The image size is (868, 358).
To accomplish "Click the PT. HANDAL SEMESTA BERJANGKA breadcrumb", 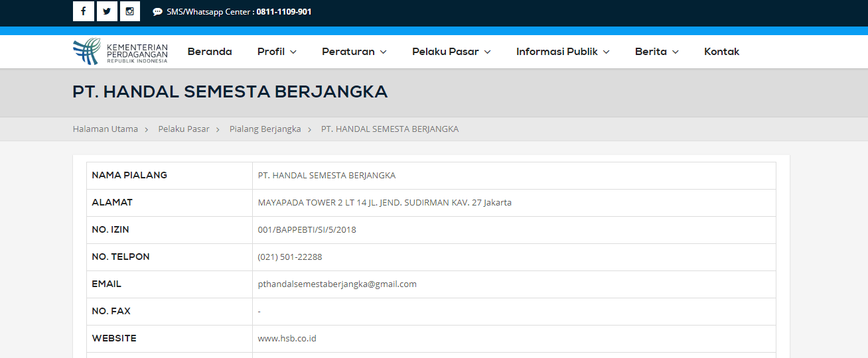I will [390, 129].
